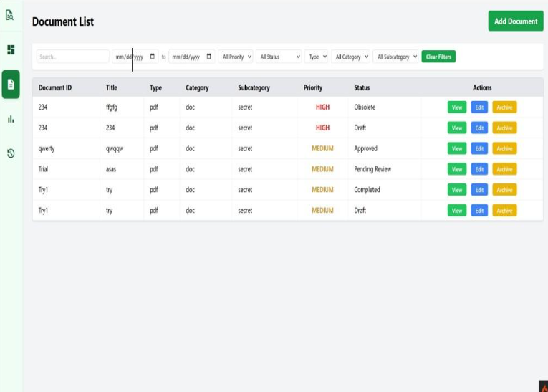Archive the Draft Try1 document
This screenshot has height=392, width=548.
(504, 211)
